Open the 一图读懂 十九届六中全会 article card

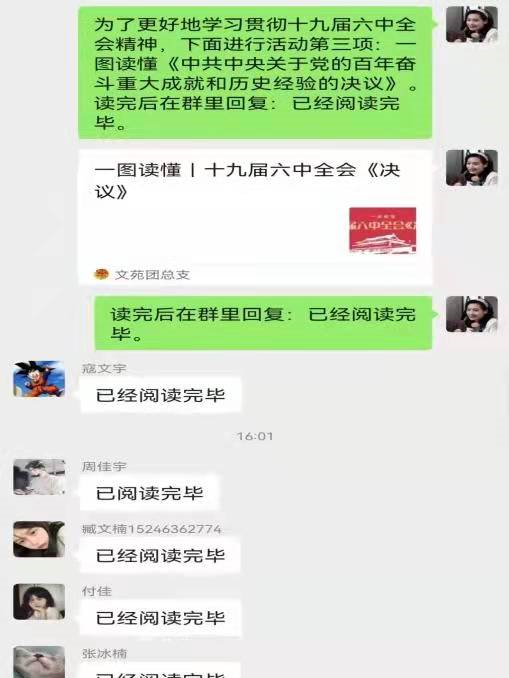coord(256,217)
